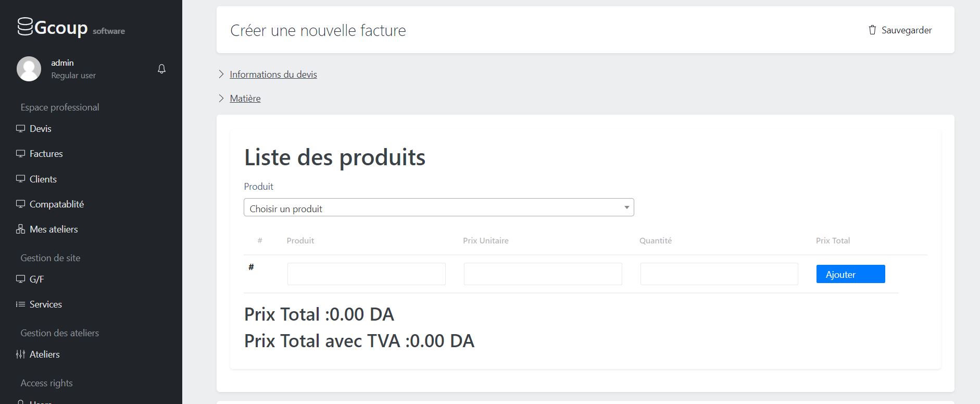Open the Factures menu item
Screen dimensions: 980x404
point(46,154)
